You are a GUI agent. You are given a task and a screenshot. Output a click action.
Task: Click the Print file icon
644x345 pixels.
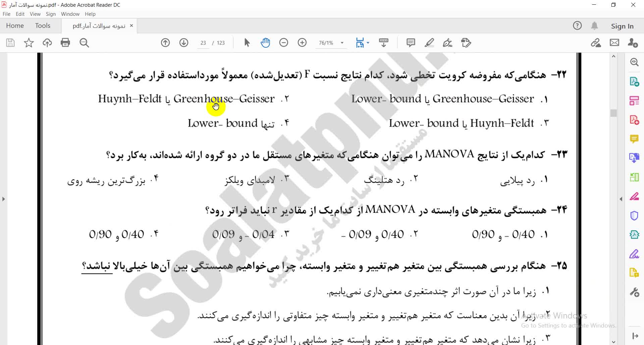65,43
